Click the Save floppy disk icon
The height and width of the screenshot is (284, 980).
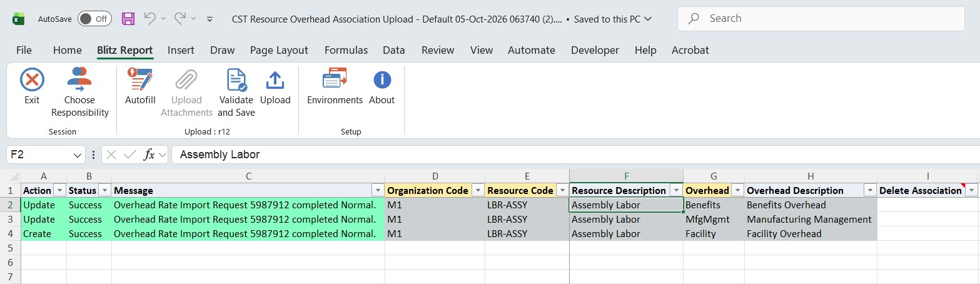pyautogui.click(x=128, y=19)
